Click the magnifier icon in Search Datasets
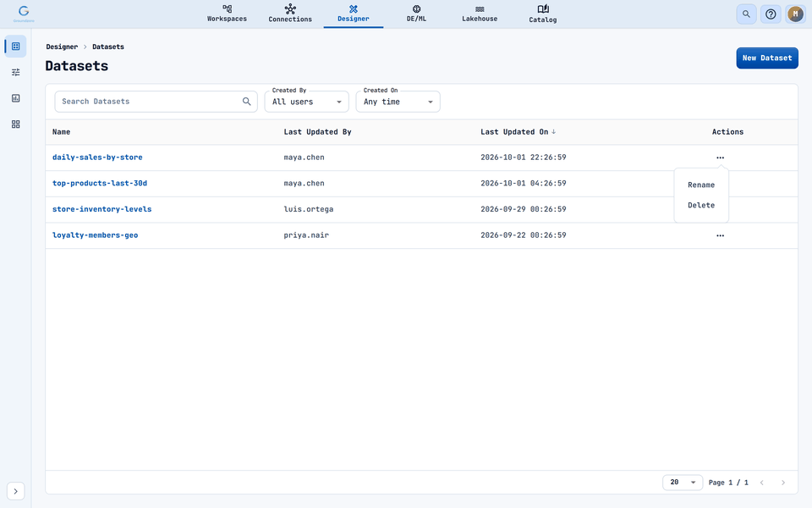Screen dimensions: 812x508 tap(246, 101)
